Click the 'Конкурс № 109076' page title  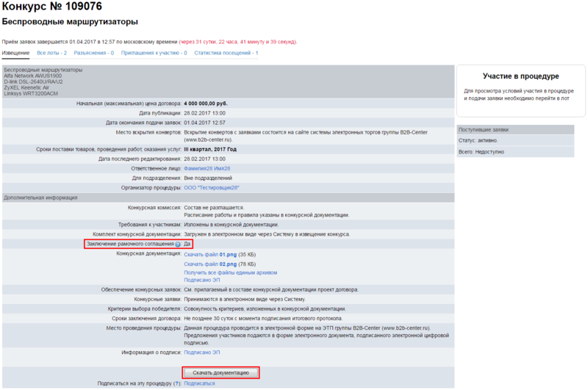pyautogui.click(x=51, y=7)
